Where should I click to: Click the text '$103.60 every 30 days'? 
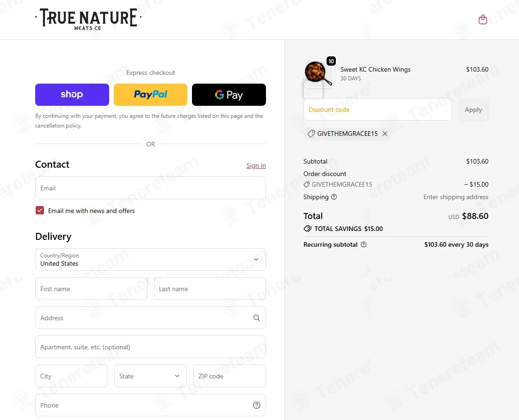[456, 244]
